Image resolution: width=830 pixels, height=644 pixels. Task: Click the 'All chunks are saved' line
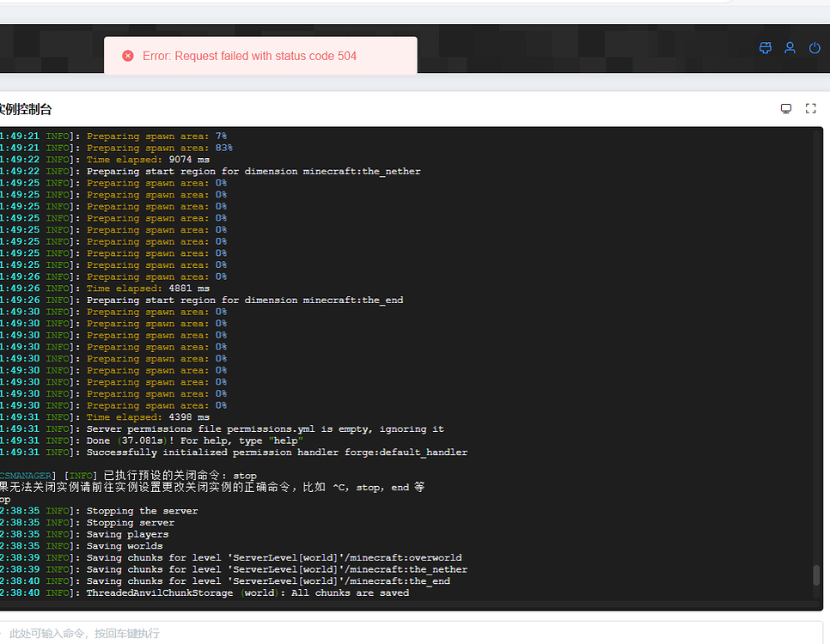247,593
